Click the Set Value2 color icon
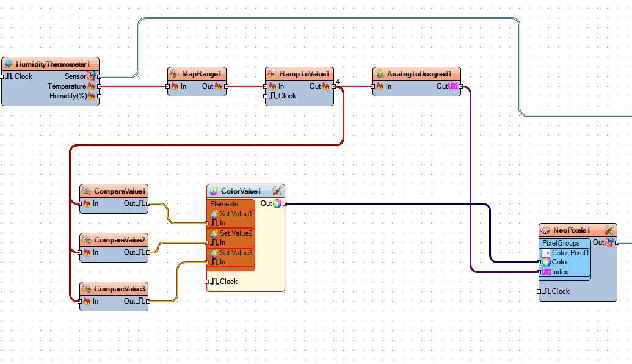The image size is (632, 364). pos(214,233)
